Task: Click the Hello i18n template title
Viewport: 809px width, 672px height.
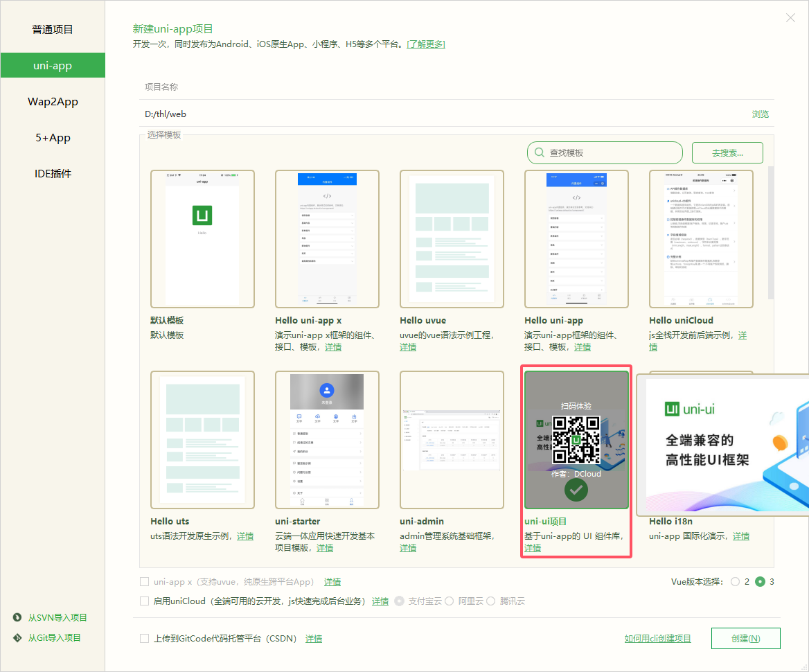Action: 670,521
